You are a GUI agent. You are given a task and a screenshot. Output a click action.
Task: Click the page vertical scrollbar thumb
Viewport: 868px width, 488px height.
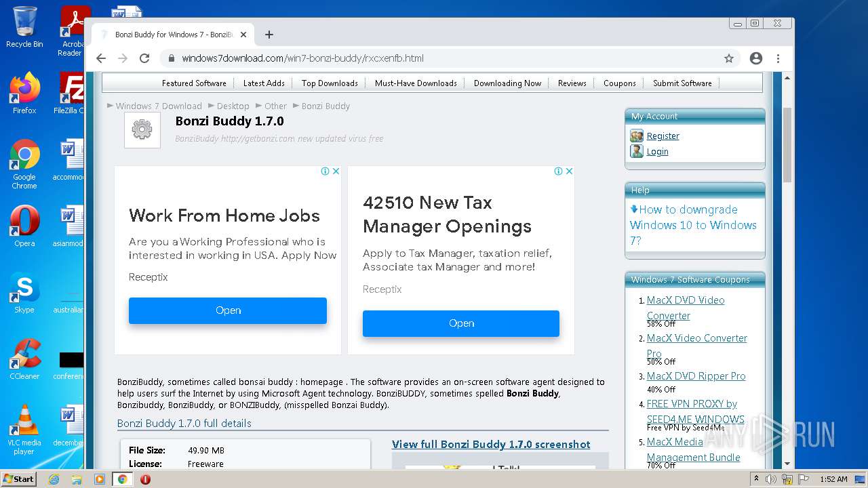tap(787, 144)
